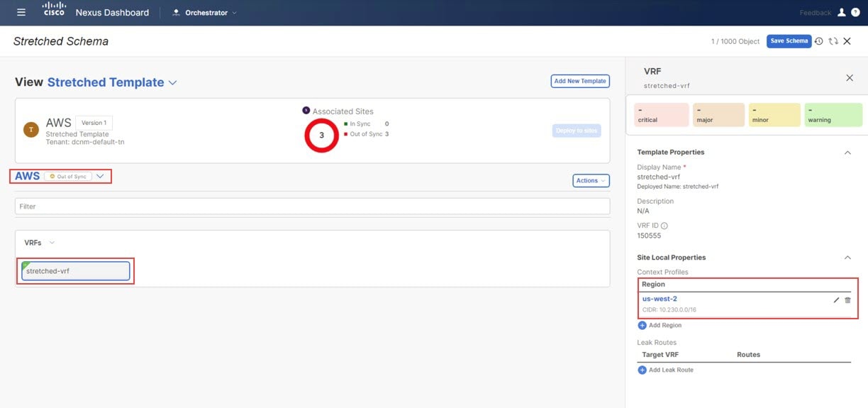Screen dimensions: 868x408
Task: Click the plus icon beside Add Region
Action: click(x=642, y=325)
